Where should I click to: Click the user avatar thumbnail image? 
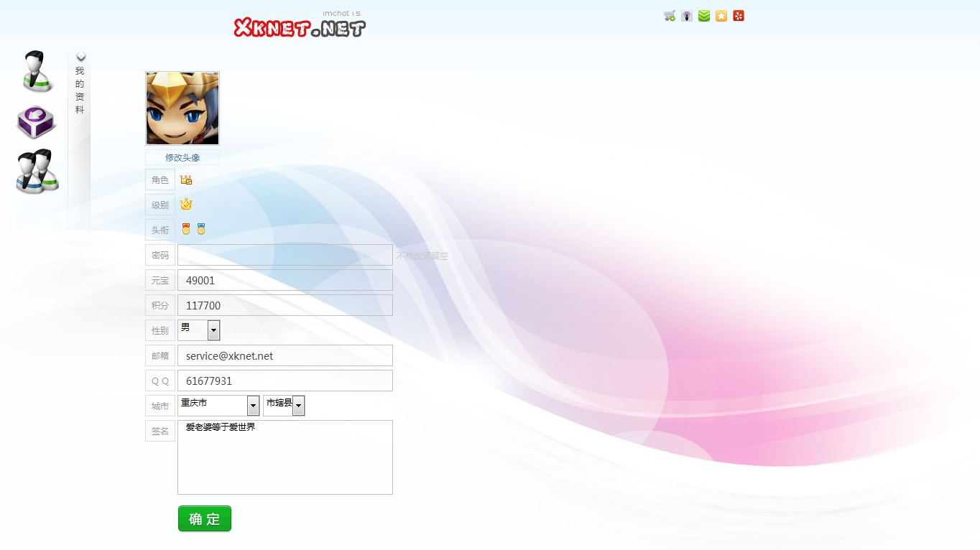click(x=182, y=108)
